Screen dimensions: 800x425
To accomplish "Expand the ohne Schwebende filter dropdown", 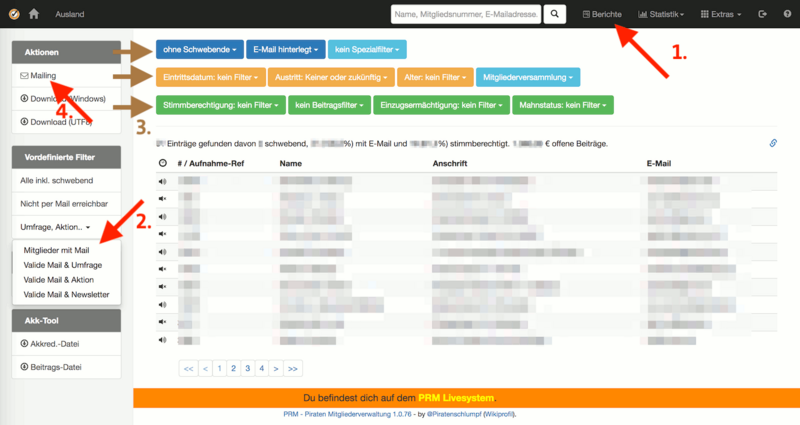I will (x=199, y=49).
